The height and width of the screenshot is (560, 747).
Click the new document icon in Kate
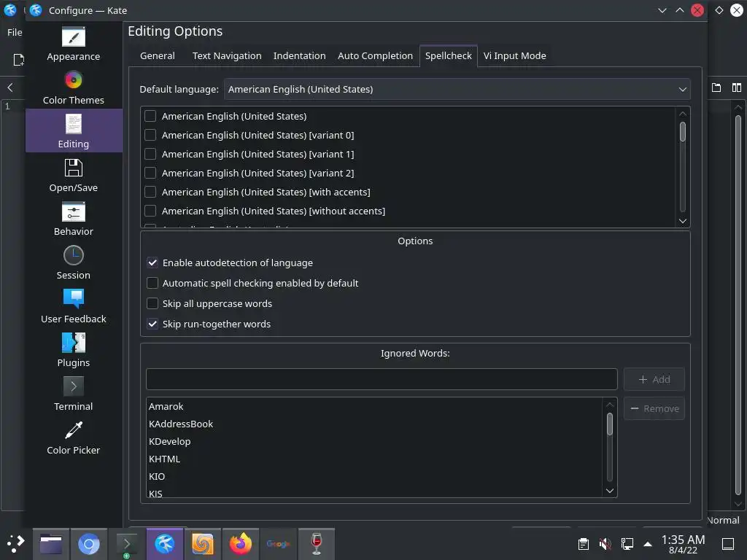tap(18, 60)
